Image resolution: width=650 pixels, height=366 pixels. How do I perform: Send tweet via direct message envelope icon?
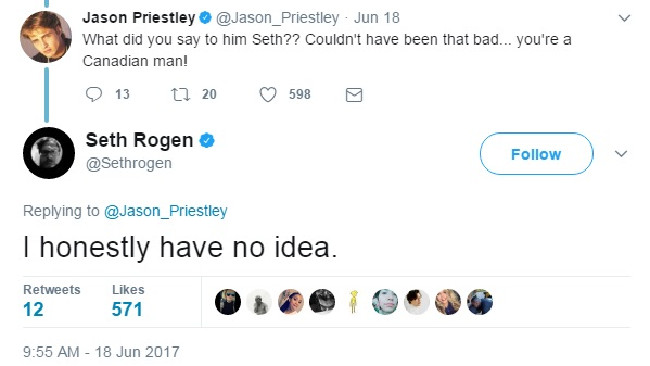click(354, 95)
